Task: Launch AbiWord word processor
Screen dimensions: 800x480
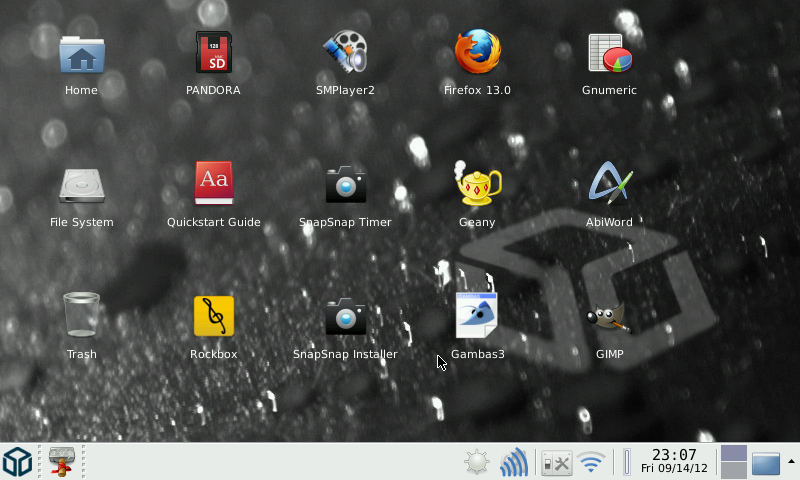Action: click(609, 186)
